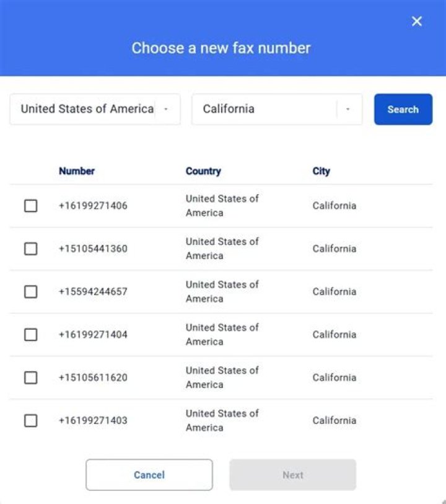Select fax number +15105441360
The height and width of the screenshot is (504, 446).
pos(30,249)
